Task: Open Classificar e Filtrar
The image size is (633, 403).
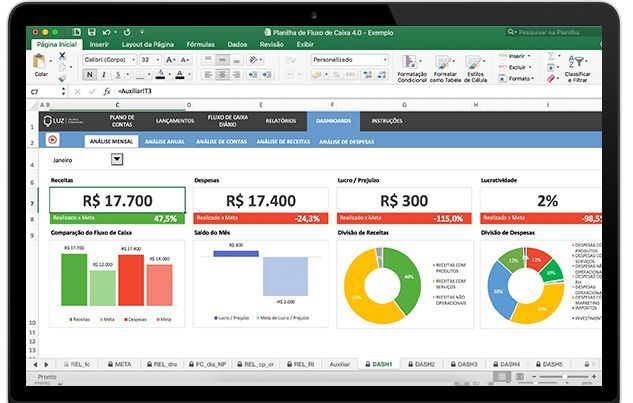Action: 577,69
